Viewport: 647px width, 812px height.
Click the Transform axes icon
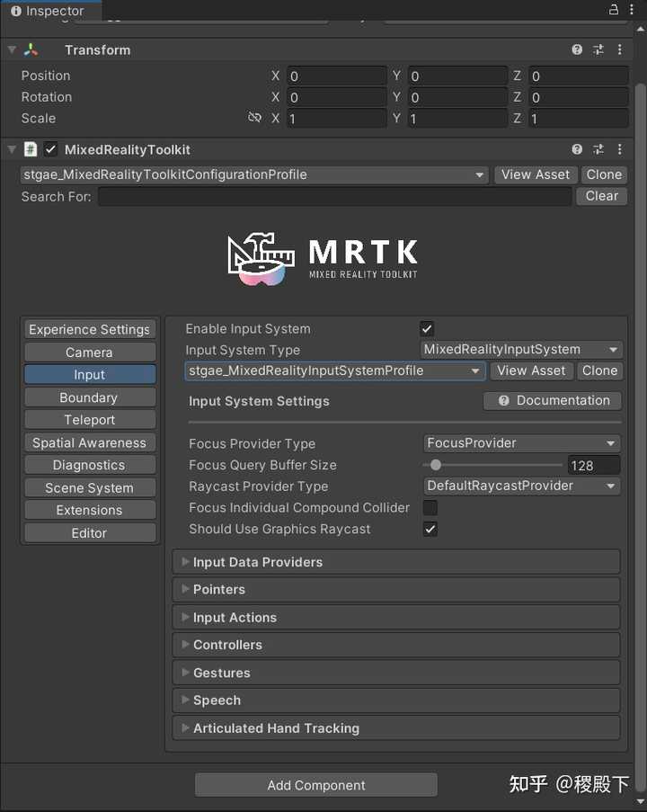[x=31, y=49]
